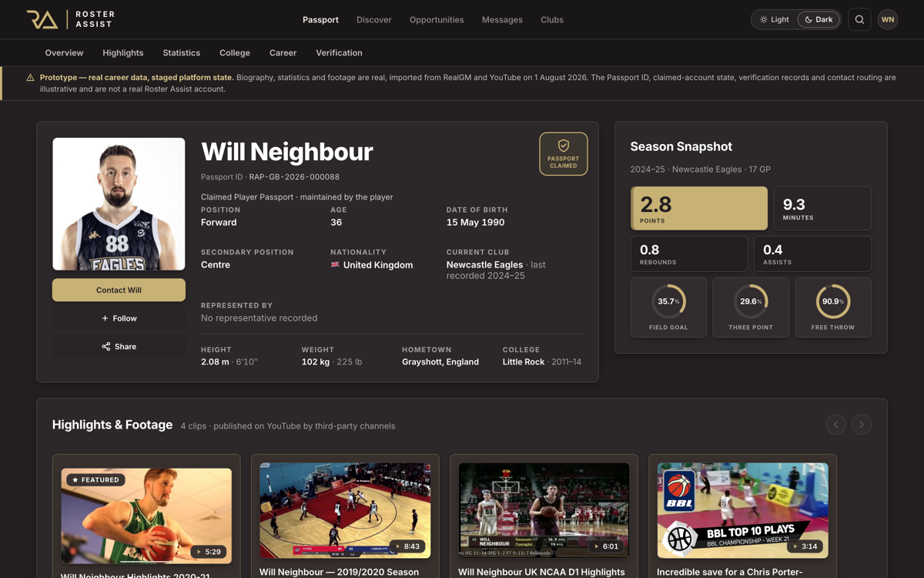Viewport: 924px width, 578px height.
Task: Switch to the Verification tab
Action: [339, 52]
